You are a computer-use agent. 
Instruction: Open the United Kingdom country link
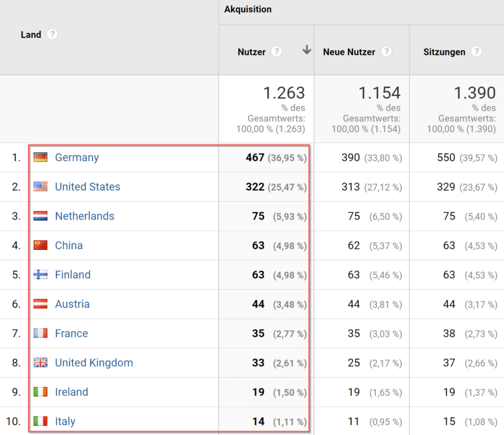click(94, 362)
